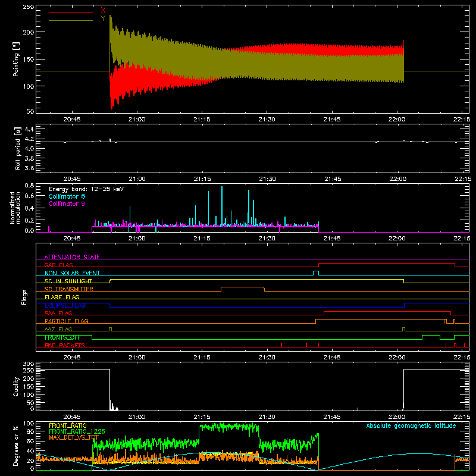Click the red X legend line

pyautogui.click(x=71, y=12)
